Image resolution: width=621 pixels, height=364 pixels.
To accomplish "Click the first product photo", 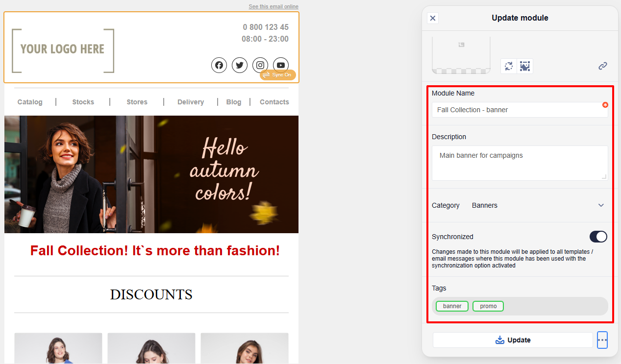I will (x=58, y=348).
